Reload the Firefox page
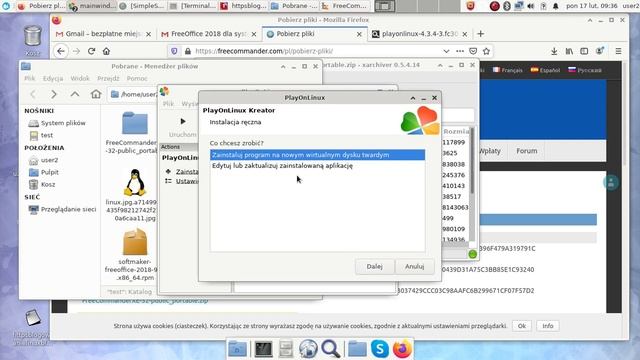Screen dimensions: 640x360 (91, 51)
